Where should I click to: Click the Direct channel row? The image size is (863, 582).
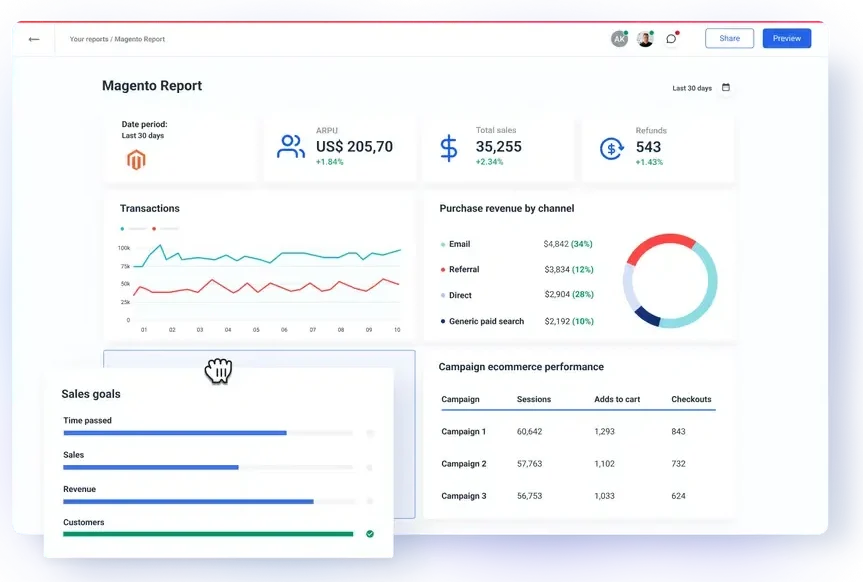pyautogui.click(x=517, y=295)
